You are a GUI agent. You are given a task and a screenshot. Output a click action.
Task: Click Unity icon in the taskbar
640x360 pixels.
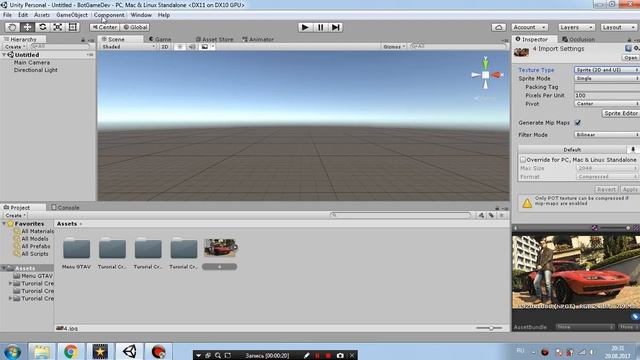(129, 351)
